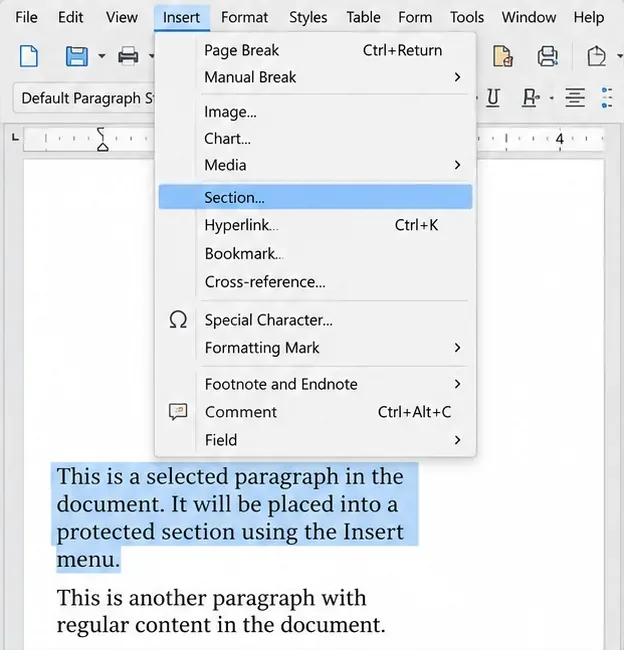Open the Window menu

(529, 17)
